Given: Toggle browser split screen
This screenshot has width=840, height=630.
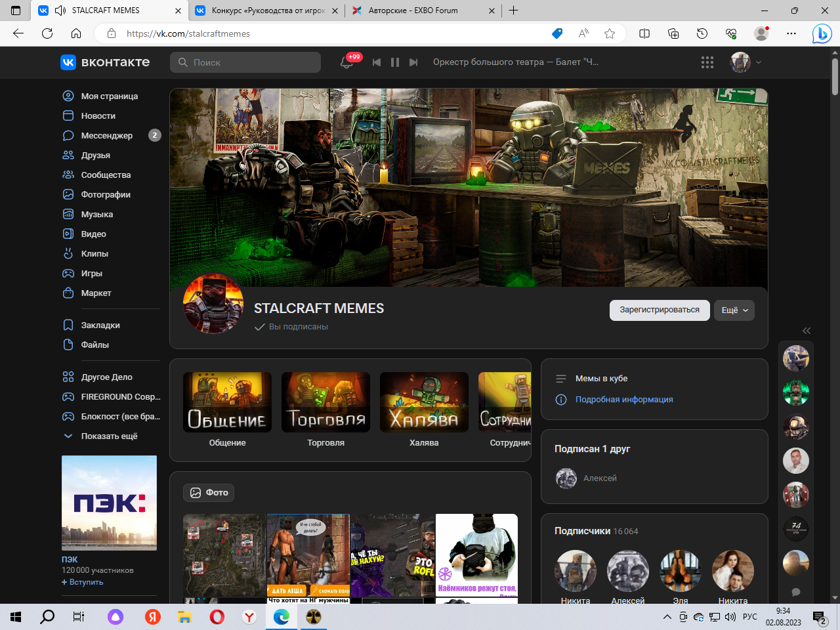Looking at the screenshot, I should (x=644, y=33).
